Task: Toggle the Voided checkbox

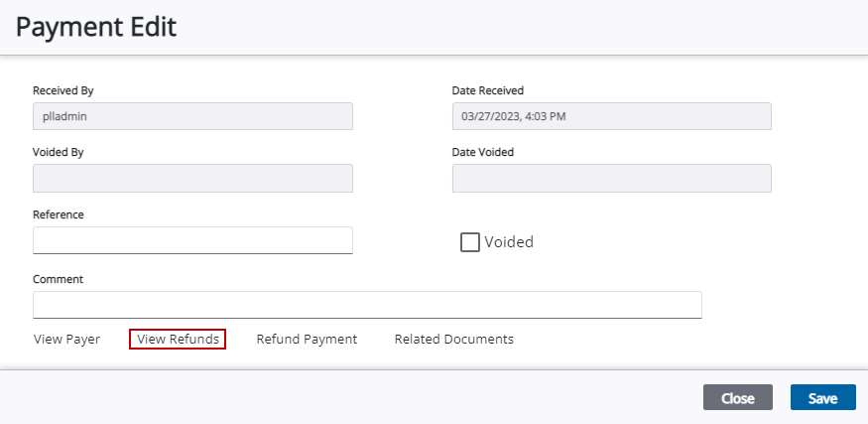Action: pos(470,242)
